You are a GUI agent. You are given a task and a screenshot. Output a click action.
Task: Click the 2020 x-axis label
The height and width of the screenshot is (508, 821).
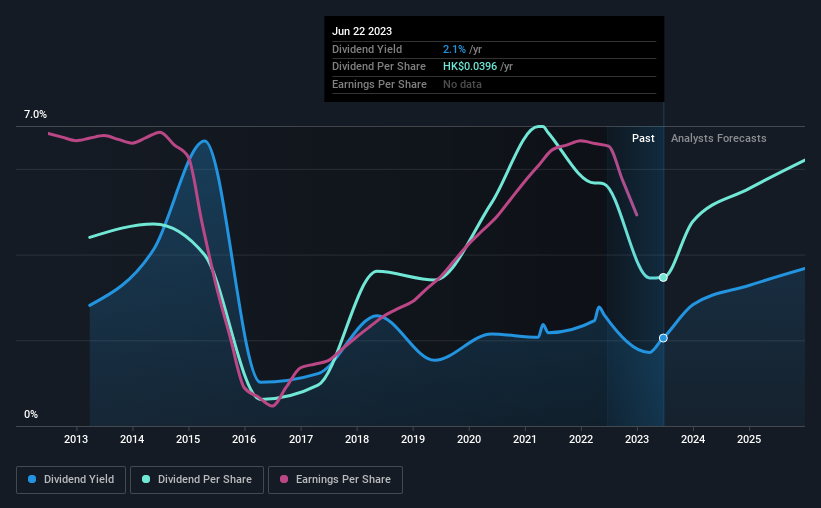point(469,439)
